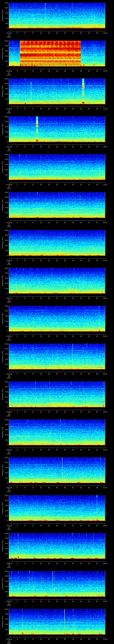
Task: Click the 8:29:00 start time label
Action: coord(9,601)
